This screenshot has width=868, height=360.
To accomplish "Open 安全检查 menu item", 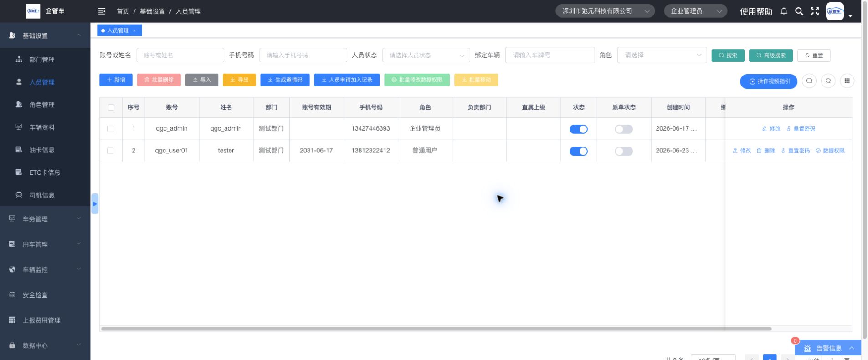I will [x=35, y=295].
